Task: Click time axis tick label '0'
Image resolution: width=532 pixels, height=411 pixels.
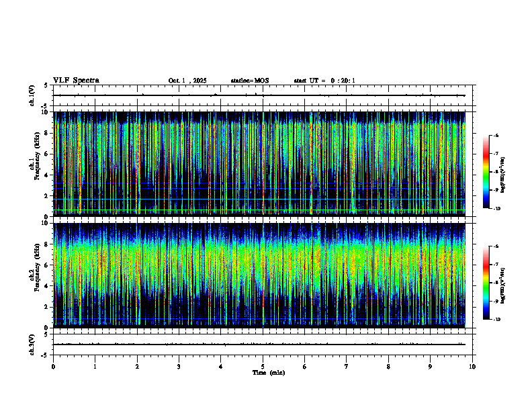Action: [53, 367]
